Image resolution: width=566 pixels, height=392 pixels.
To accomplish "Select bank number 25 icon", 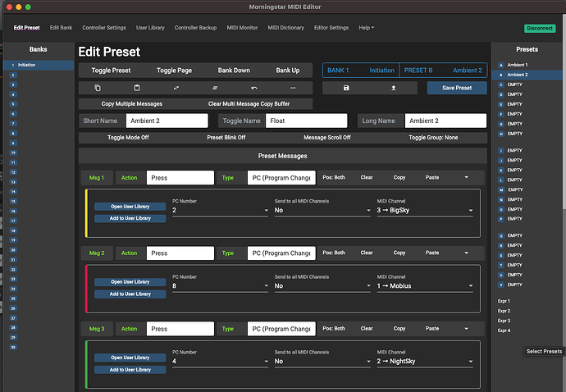I will click(13, 299).
